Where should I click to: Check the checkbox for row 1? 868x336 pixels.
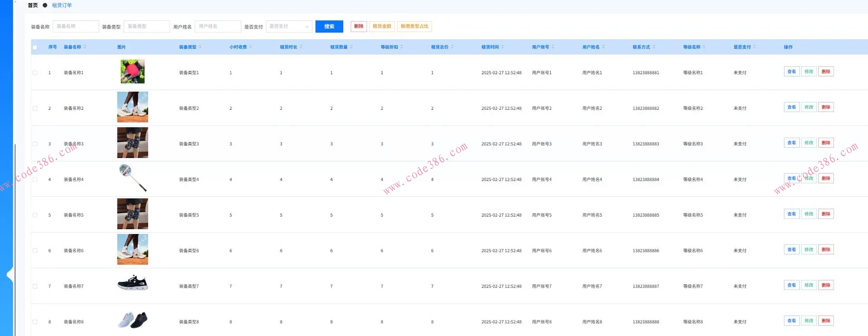(35, 73)
